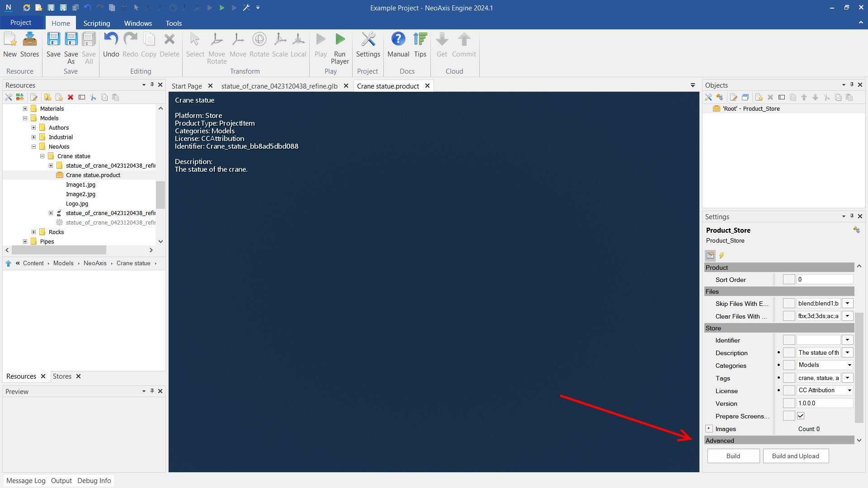Toggle the Prepare Screenshots checkbox

pyautogui.click(x=801, y=416)
